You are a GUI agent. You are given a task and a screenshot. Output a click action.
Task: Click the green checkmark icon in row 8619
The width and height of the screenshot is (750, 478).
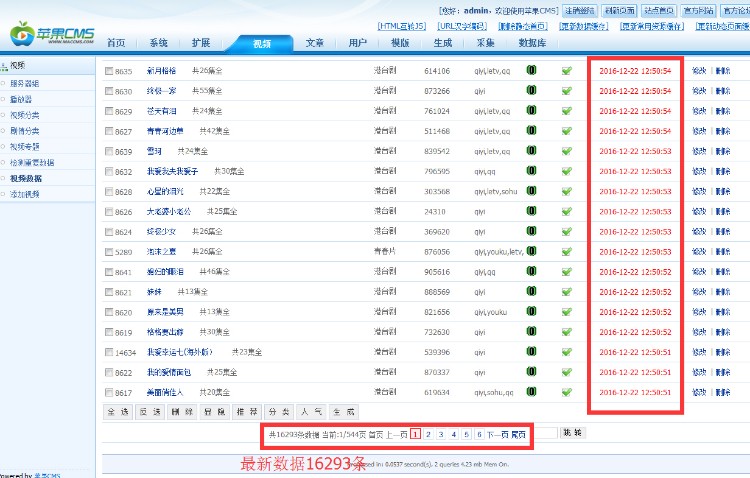(x=567, y=332)
